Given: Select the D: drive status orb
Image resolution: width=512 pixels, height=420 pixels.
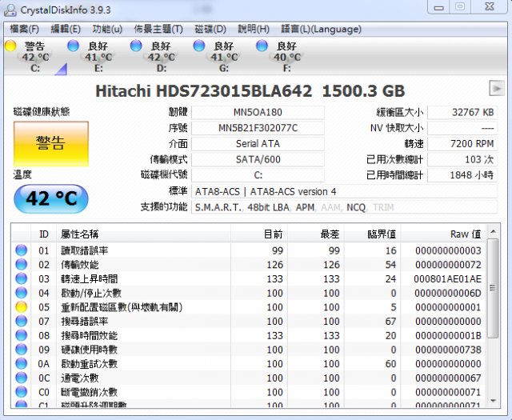Looking at the screenshot, I should pyautogui.click(x=136, y=46).
